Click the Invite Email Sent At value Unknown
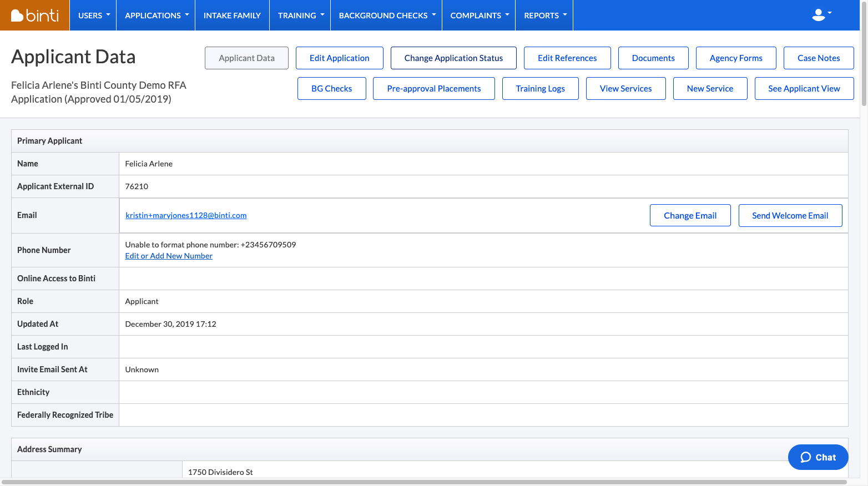The height and width of the screenshot is (486, 868). coord(142,369)
